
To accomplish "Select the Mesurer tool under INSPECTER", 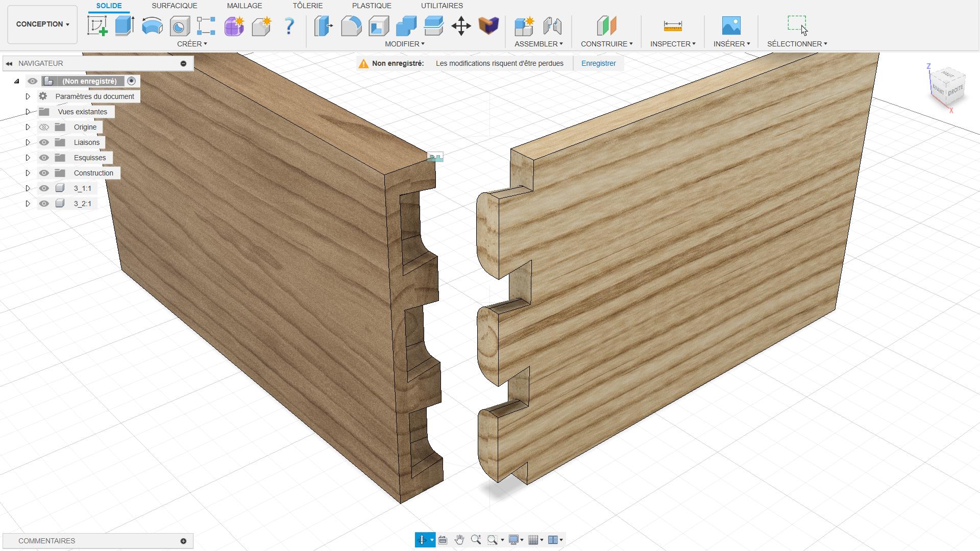I will click(673, 26).
